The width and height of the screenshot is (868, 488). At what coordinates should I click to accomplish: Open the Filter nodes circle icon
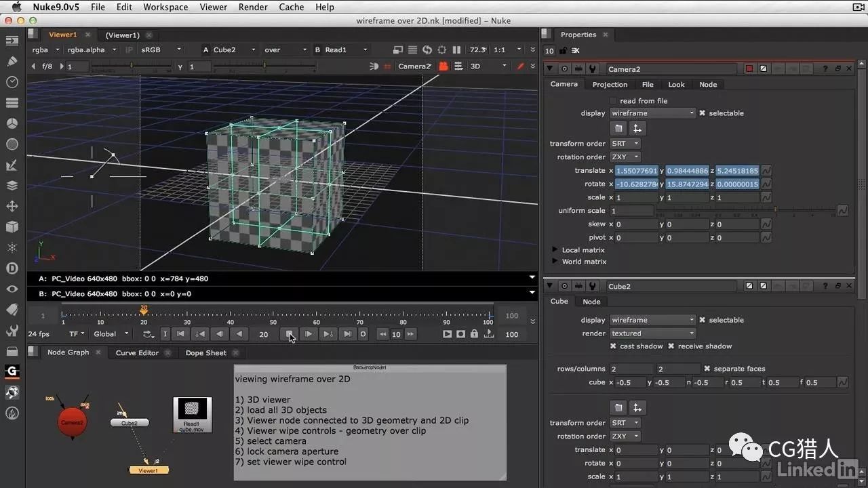pos(12,144)
